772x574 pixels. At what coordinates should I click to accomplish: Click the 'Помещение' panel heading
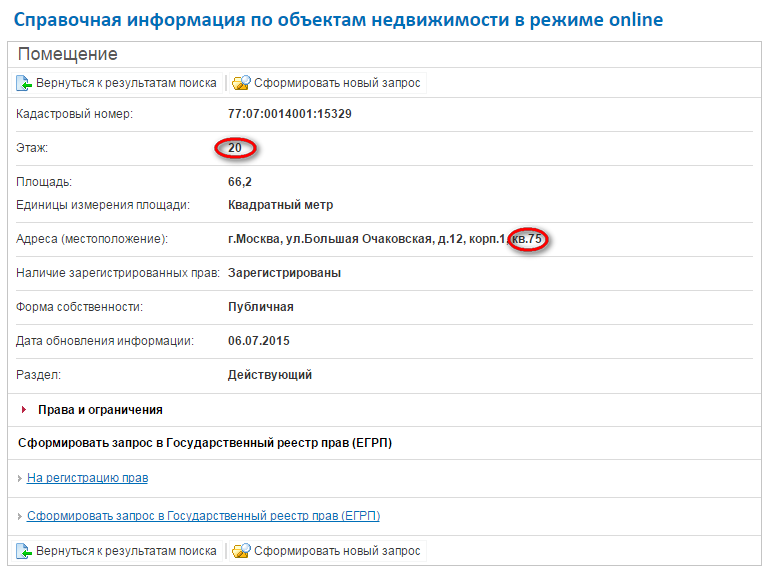point(67,54)
